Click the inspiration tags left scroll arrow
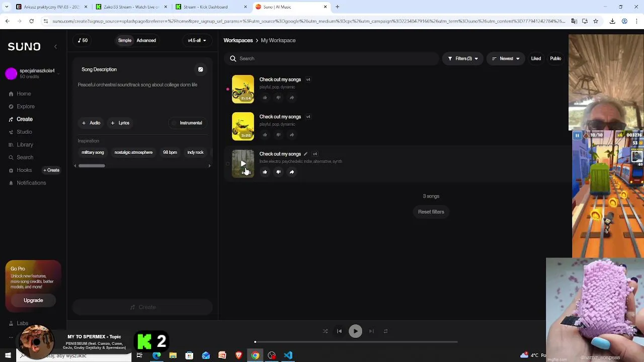Image resolution: width=644 pixels, height=362 pixels. 75,165
